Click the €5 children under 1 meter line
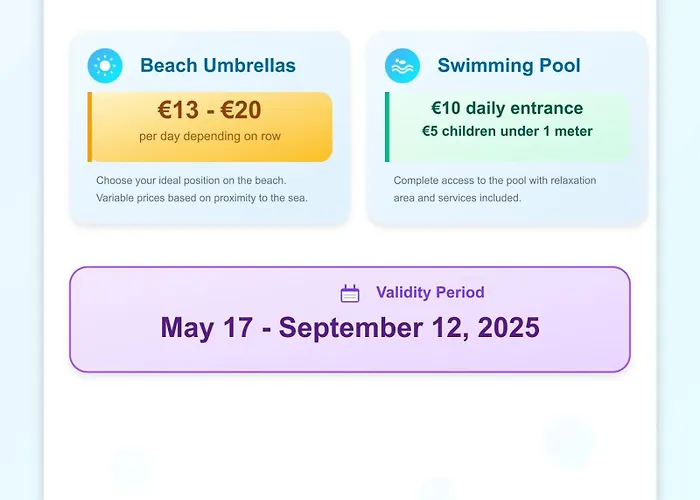The width and height of the screenshot is (700, 500). pyautogui.click(x=507, y=131)
